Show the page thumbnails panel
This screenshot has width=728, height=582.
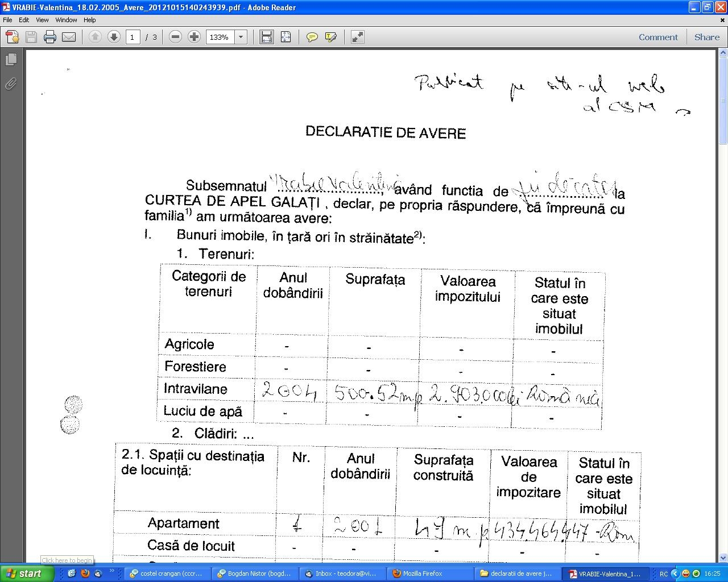[10, 60]
